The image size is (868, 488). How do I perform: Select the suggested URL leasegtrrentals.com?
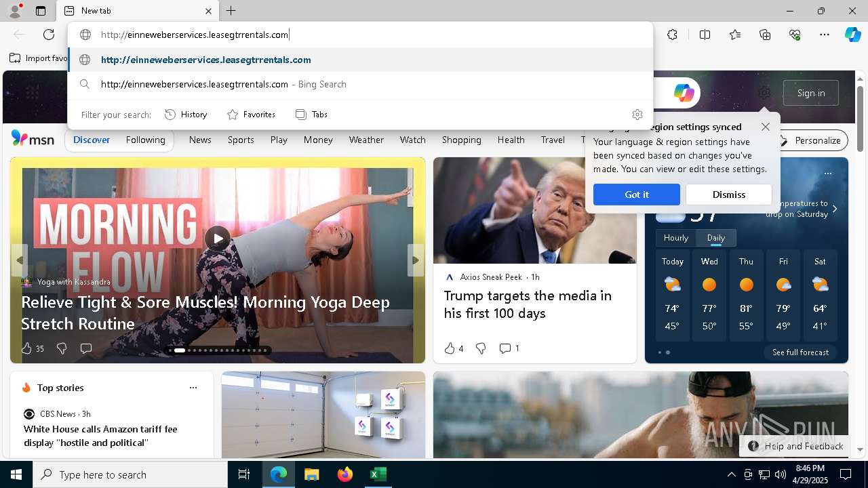coord(361,60)
